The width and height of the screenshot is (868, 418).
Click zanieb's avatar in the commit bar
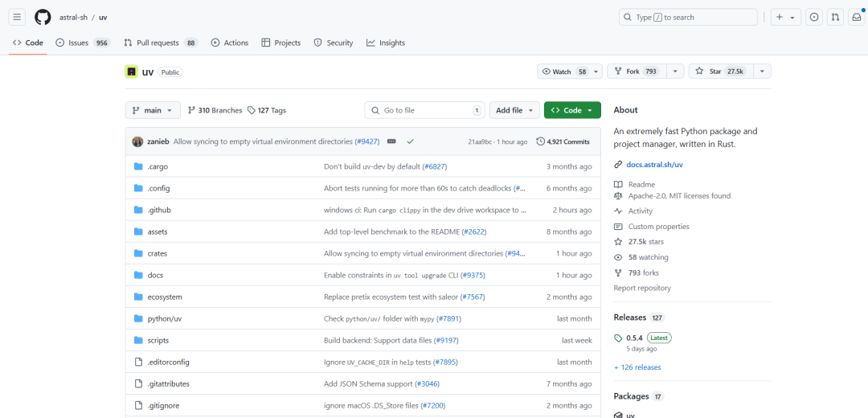pyautogui.click(x=138, y=141)
